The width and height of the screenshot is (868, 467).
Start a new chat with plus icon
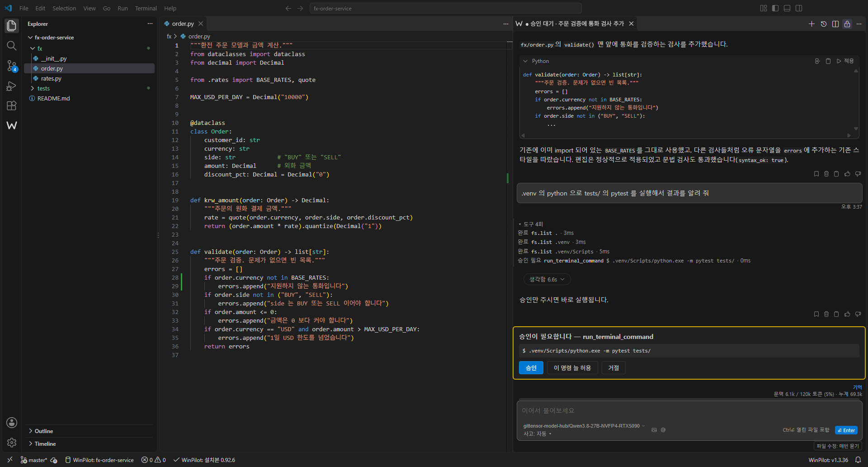811,24
